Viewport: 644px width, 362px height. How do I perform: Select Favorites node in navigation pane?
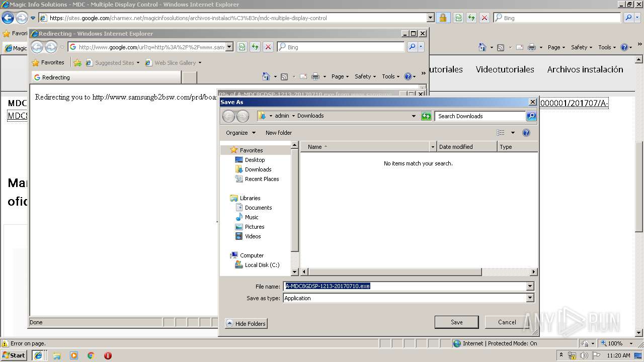pyautogui.click(x=251, y=150)
